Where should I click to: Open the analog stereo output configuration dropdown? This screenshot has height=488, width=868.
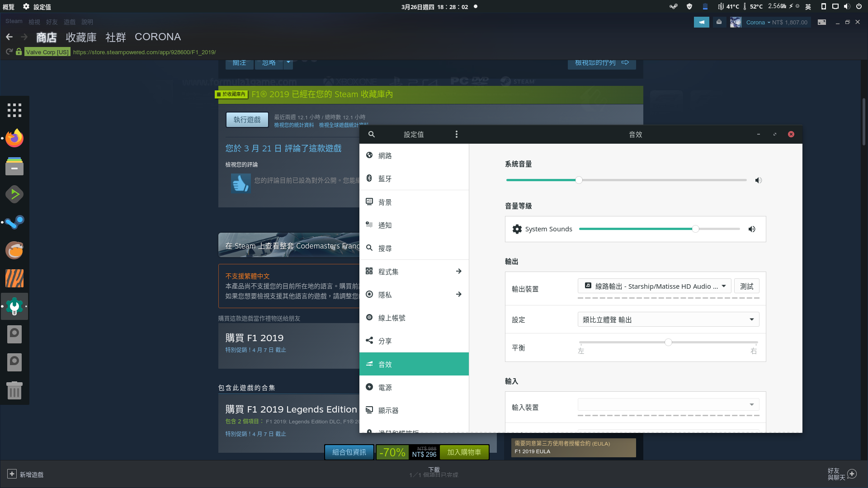tap(668, 319)
